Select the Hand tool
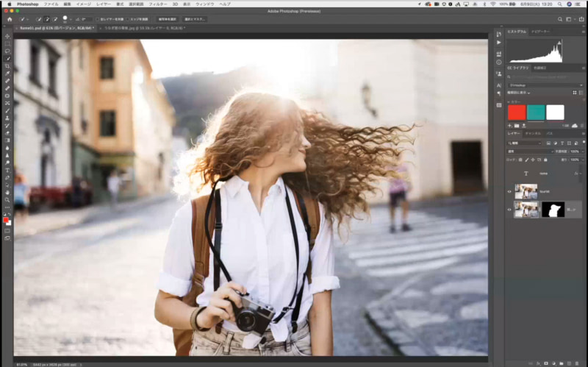The image size is (588, 367). (x=7, y=193)
